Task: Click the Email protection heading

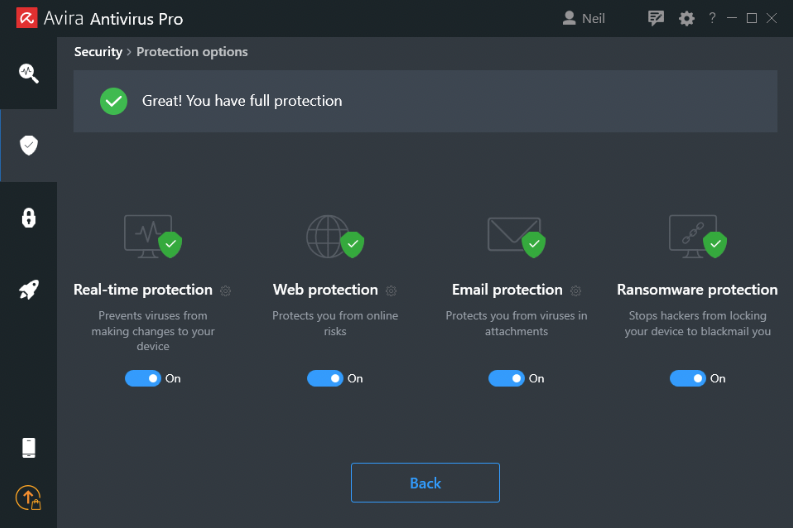Action: click(507, 290)
